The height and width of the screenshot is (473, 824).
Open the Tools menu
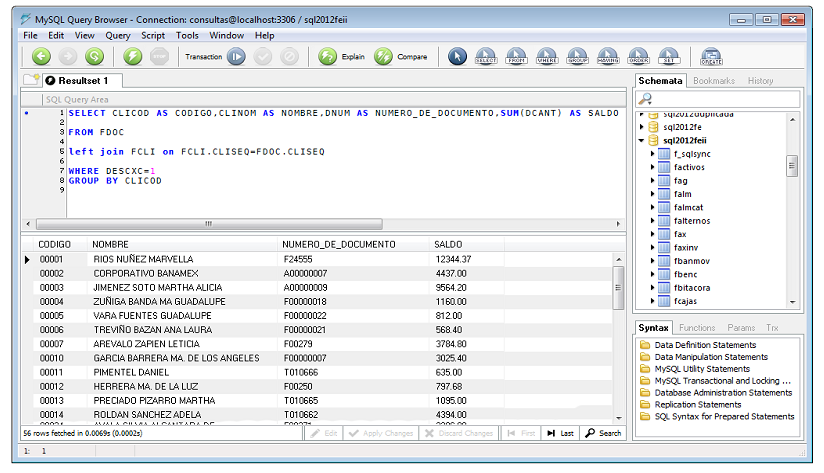pyautogui.click(x=187, y=35)
